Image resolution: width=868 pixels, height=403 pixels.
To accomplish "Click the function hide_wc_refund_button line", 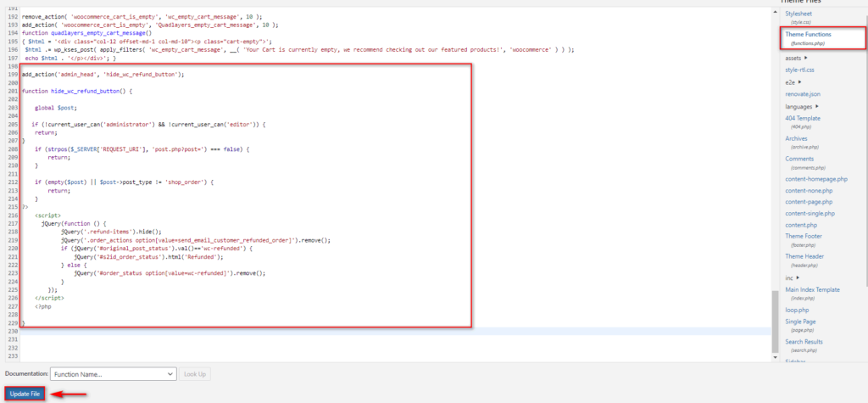I will point(77,91).
